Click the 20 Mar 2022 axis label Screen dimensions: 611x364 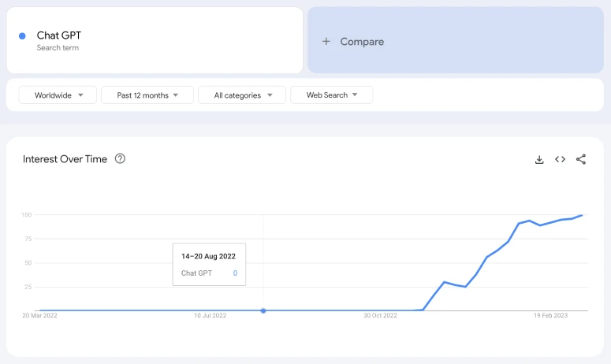tap(39, 315)
